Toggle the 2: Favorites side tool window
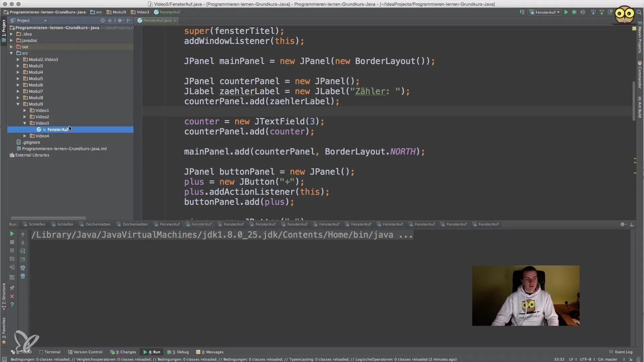 tap(4, 331)
